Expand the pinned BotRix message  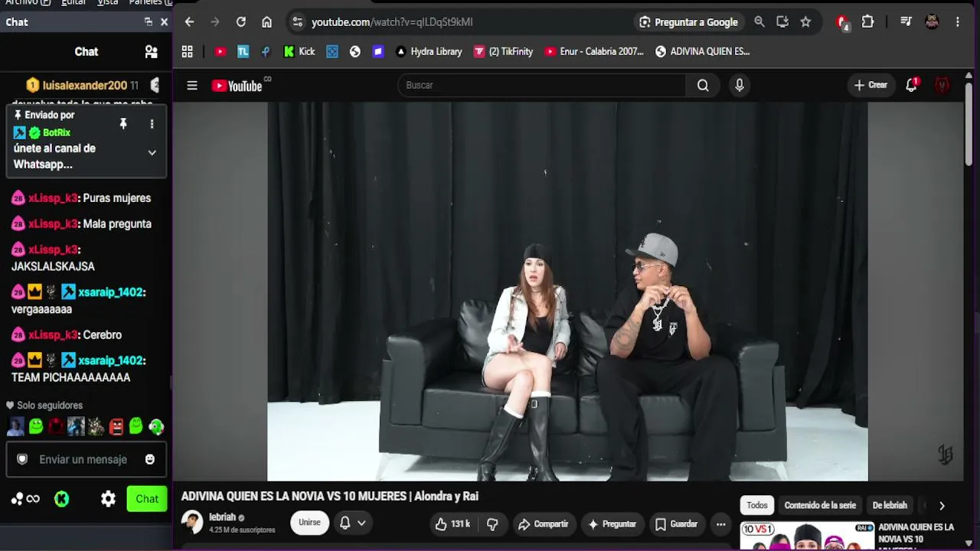pos(152,152)
